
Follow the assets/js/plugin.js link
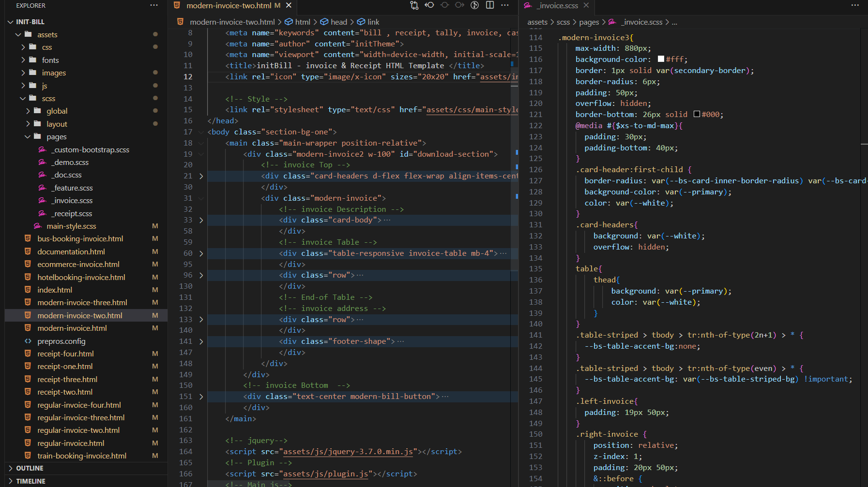point(325,474)
